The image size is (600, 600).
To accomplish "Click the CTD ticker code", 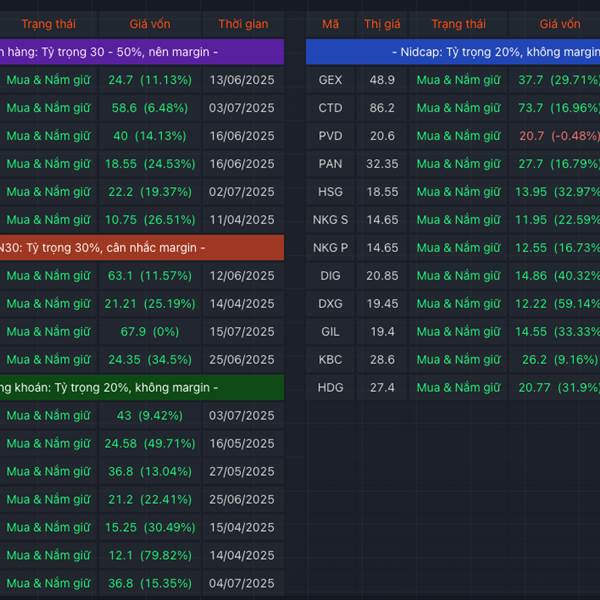I will 330,108.
